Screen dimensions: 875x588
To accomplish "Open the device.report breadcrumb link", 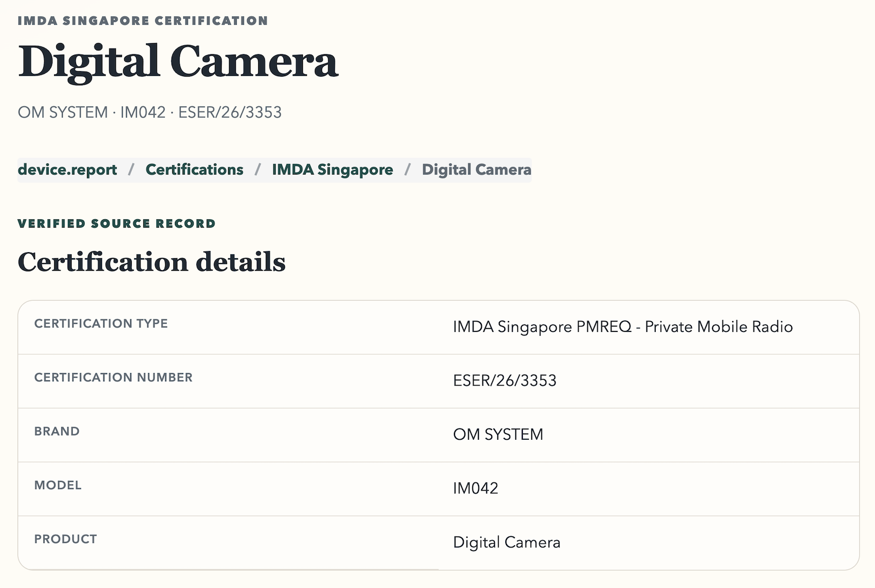I will (x=67, y=170).
